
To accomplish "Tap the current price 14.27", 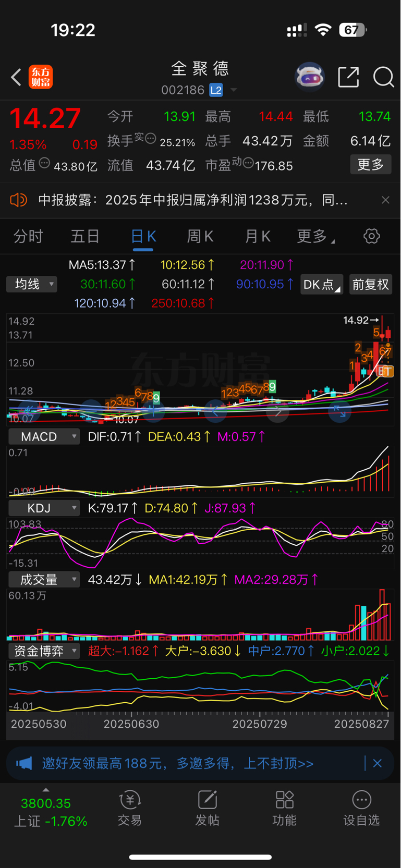I will pyautogui.click(x=45, y=118).
